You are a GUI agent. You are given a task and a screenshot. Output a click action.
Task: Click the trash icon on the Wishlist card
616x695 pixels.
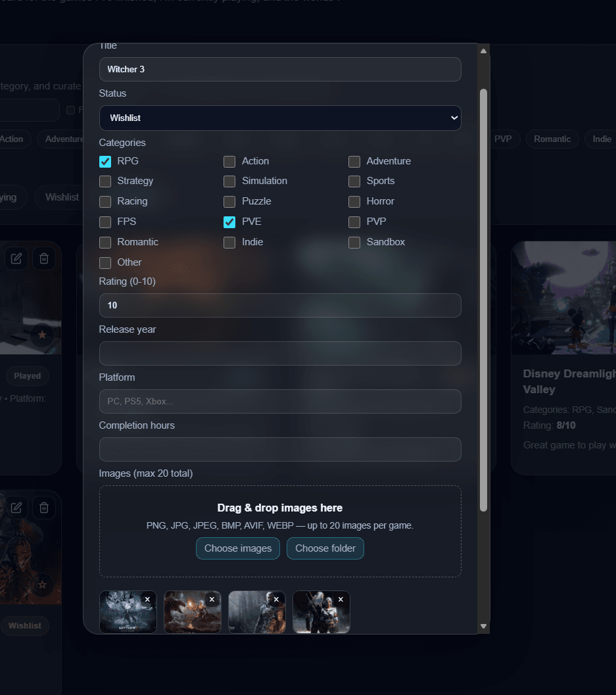pos(44,508)
